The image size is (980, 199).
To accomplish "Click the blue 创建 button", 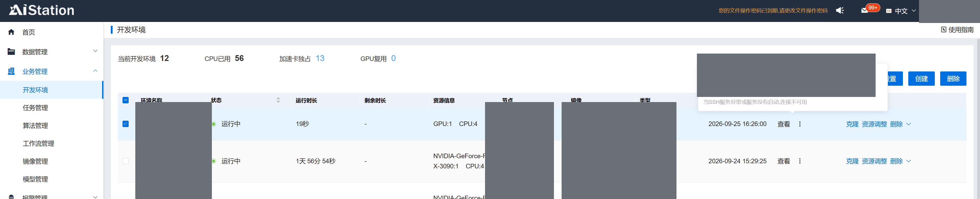I will pos(921,78).
